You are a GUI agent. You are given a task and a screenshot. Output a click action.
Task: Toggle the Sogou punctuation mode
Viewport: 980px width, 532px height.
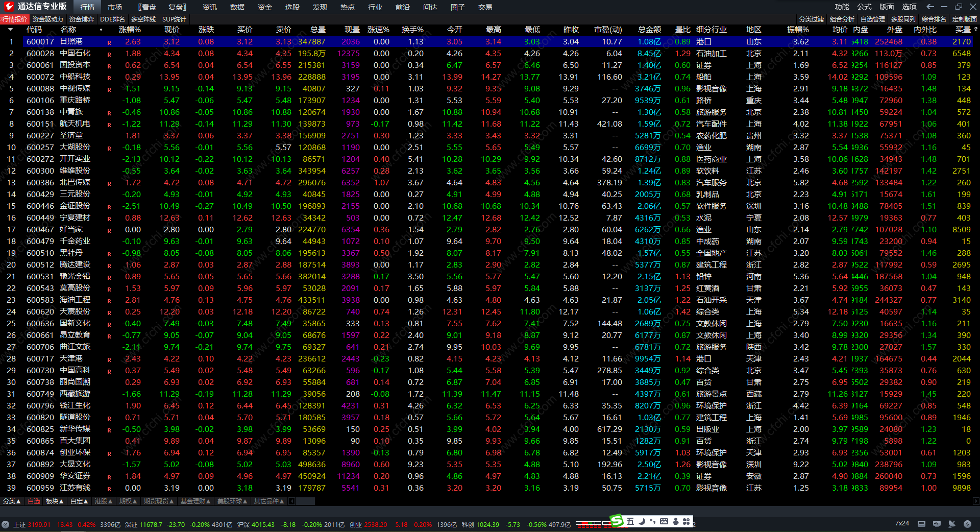pyautogui.click(x=653, y=521)
